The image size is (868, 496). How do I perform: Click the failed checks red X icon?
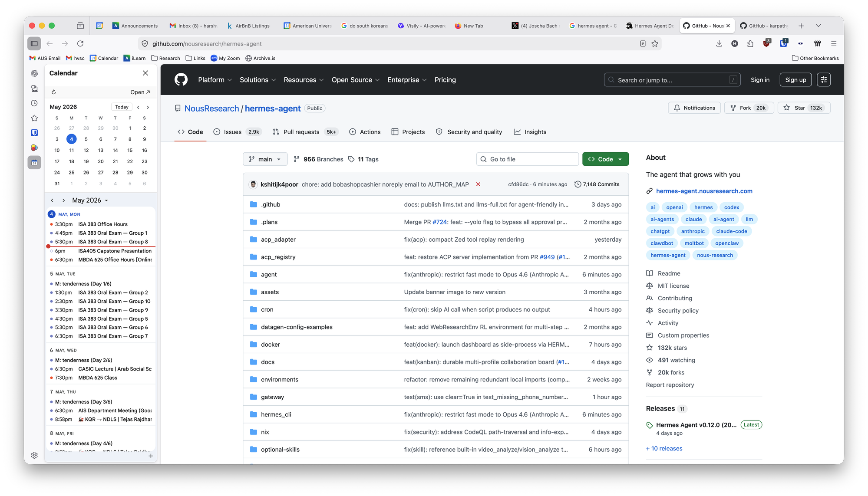click(478, 184)
